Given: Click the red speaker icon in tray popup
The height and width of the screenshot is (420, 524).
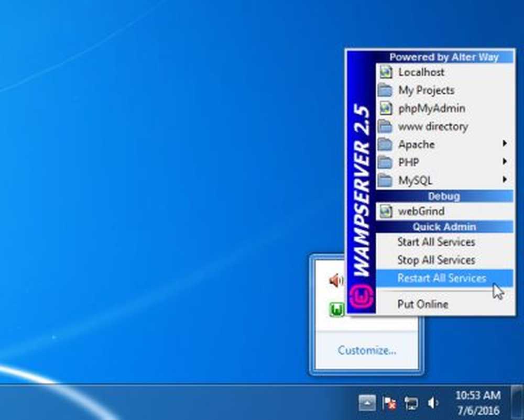Looking at the screenshot, I should [336, 281].
